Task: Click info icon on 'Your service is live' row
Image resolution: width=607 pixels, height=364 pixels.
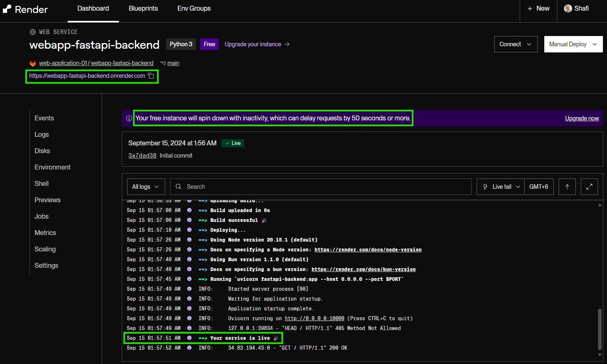Action: pos(189,338)
